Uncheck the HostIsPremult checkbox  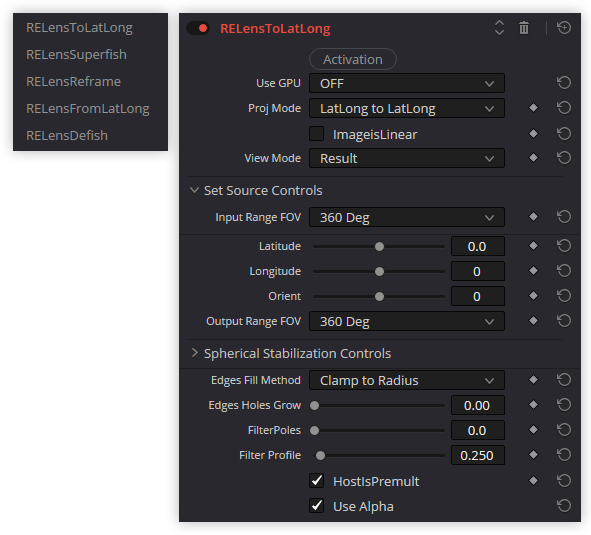(316, 481)
